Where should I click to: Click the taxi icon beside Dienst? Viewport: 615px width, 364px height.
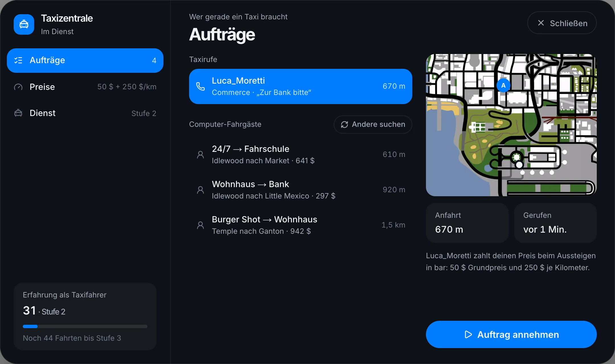click(x=18, y=113)
